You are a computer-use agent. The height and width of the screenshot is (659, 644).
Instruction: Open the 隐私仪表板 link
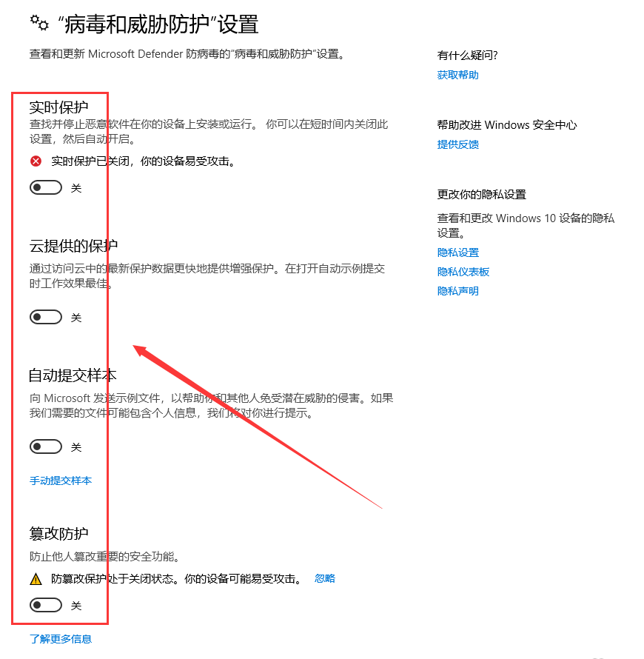tap(463, 272)
